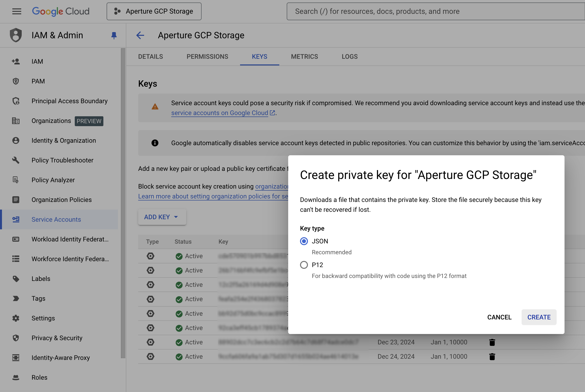Click the search resources input field
585x392 pixels.
coord(435,11)
